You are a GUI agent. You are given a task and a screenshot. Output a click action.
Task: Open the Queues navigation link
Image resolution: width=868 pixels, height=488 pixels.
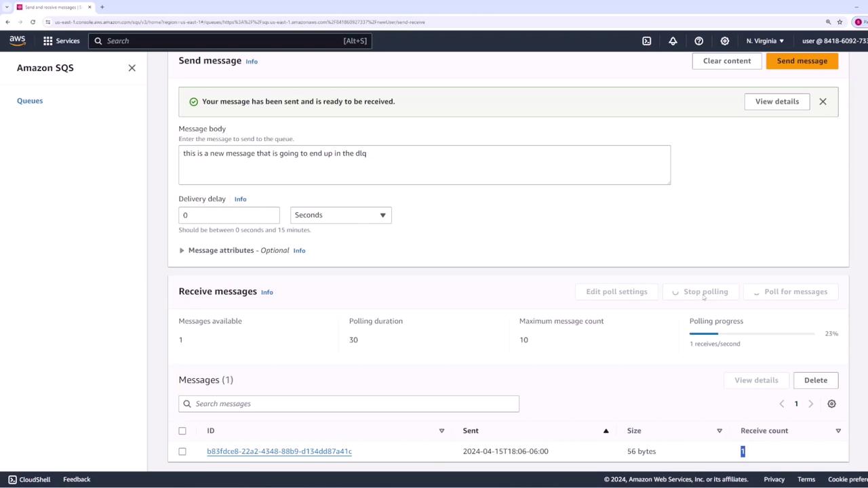(x=30, y=101)
